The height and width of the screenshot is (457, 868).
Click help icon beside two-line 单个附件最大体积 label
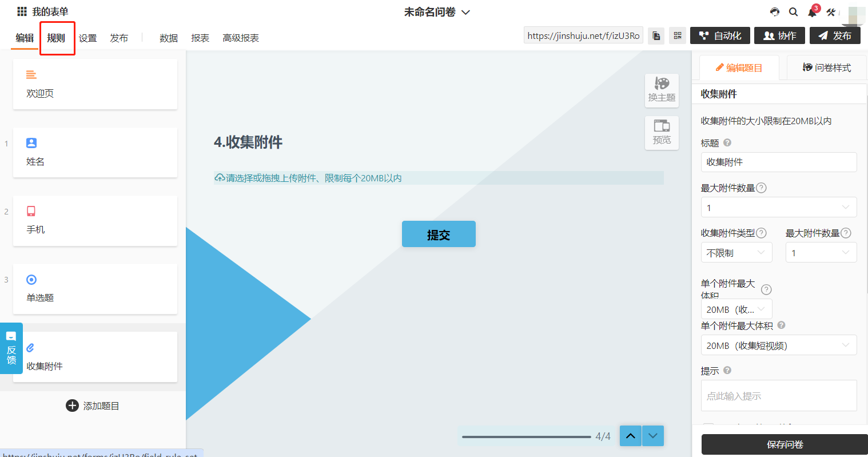coord(766,289)
